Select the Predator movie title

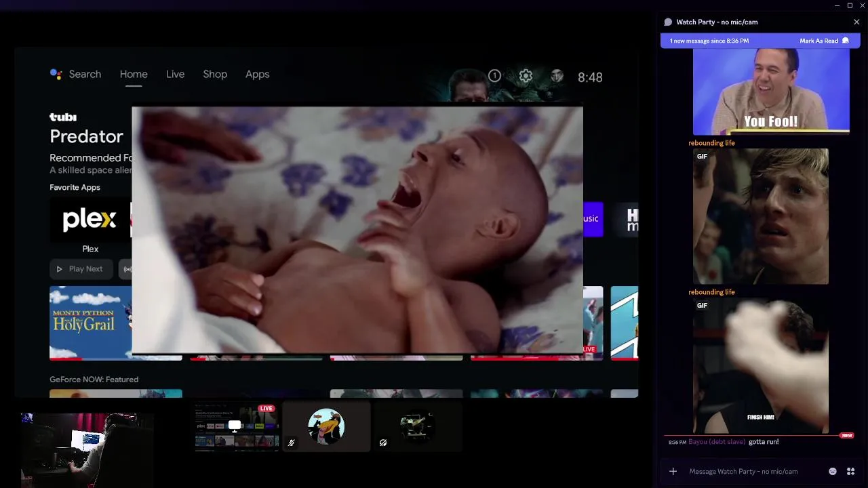87,136
